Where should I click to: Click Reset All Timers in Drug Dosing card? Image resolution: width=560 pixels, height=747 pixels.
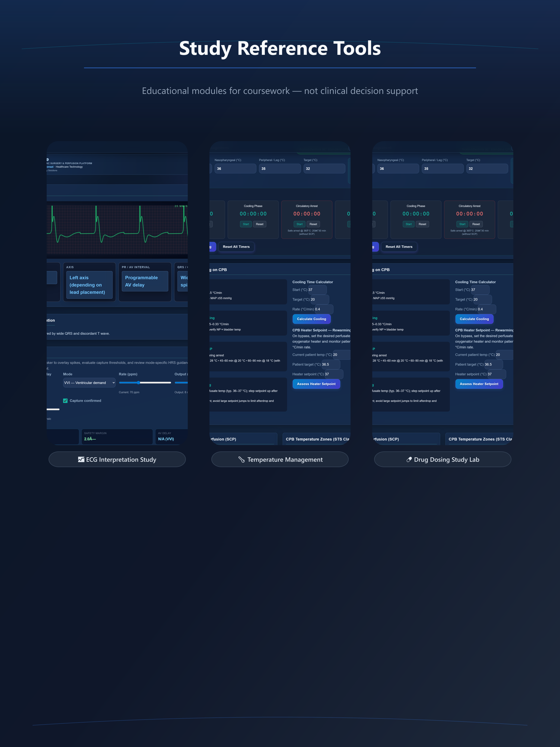click(x=399, y=246)
